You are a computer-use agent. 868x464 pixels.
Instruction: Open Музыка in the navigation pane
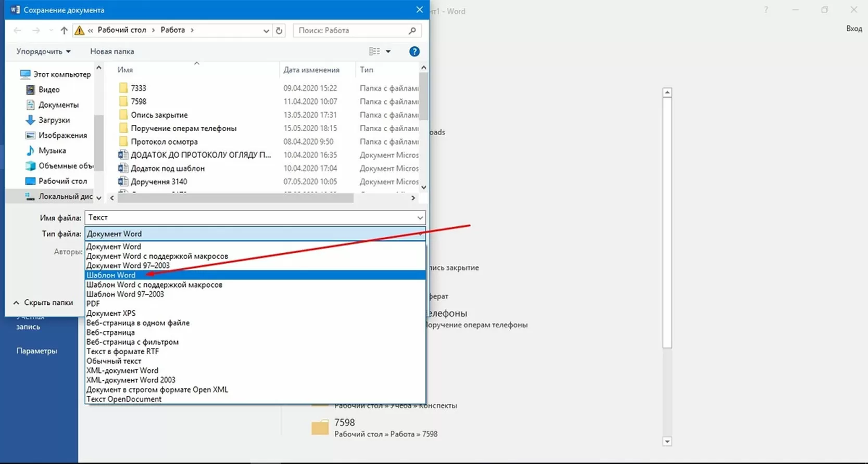pos(46,150)
